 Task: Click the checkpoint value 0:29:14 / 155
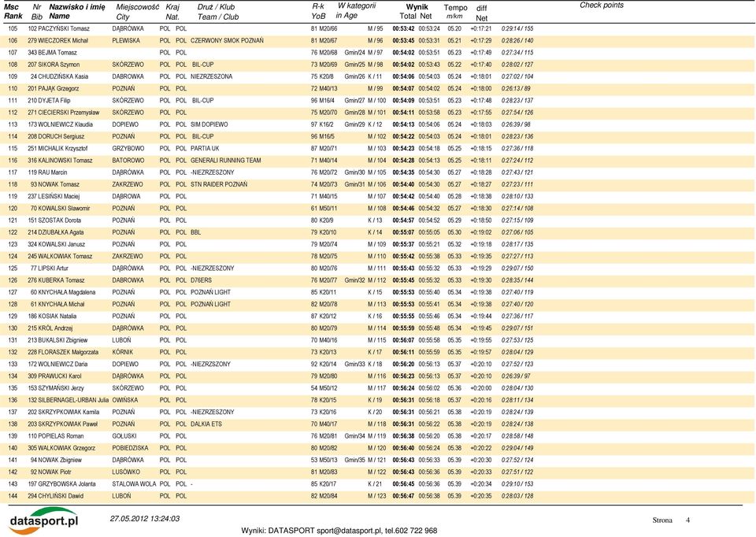click(x=517, y=28)
